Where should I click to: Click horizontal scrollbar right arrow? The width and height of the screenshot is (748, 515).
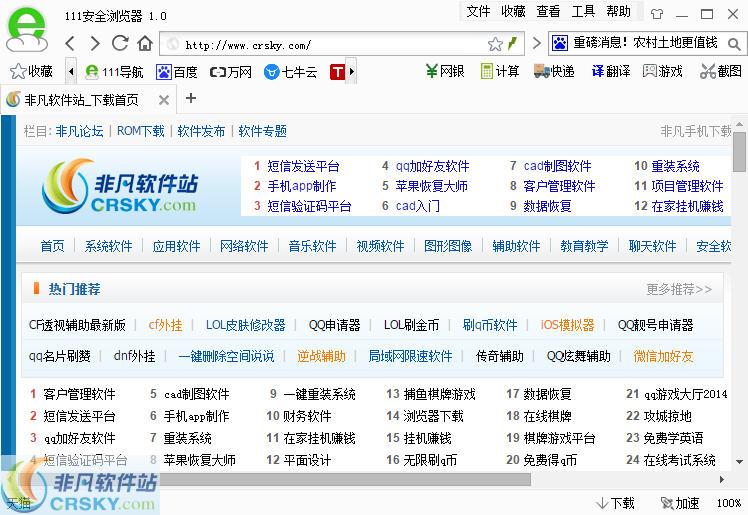(722, 479)
